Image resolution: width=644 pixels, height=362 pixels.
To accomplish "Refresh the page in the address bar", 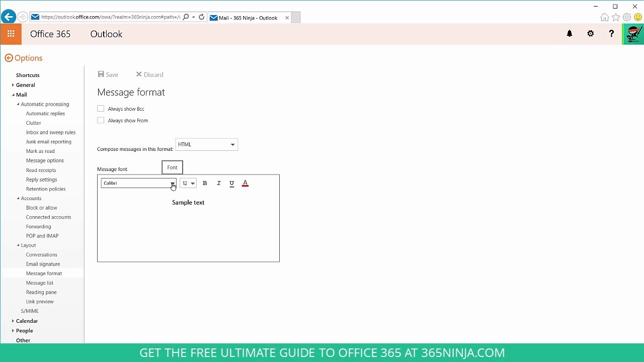I will click(x=201, y=17).
